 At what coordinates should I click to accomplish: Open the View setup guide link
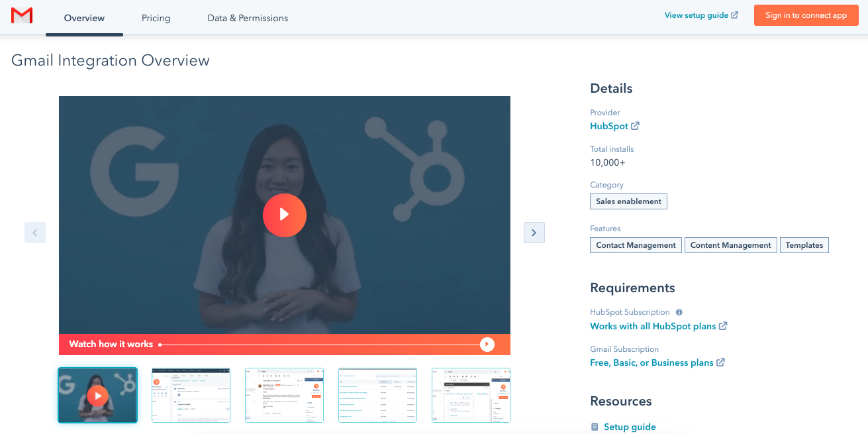click(x=696, y=15)
